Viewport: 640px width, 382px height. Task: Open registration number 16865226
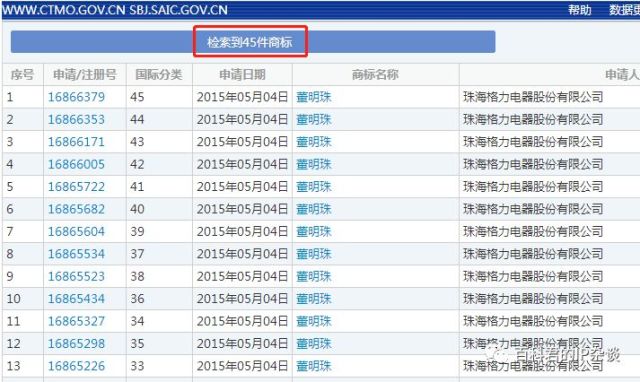point(76,366)
